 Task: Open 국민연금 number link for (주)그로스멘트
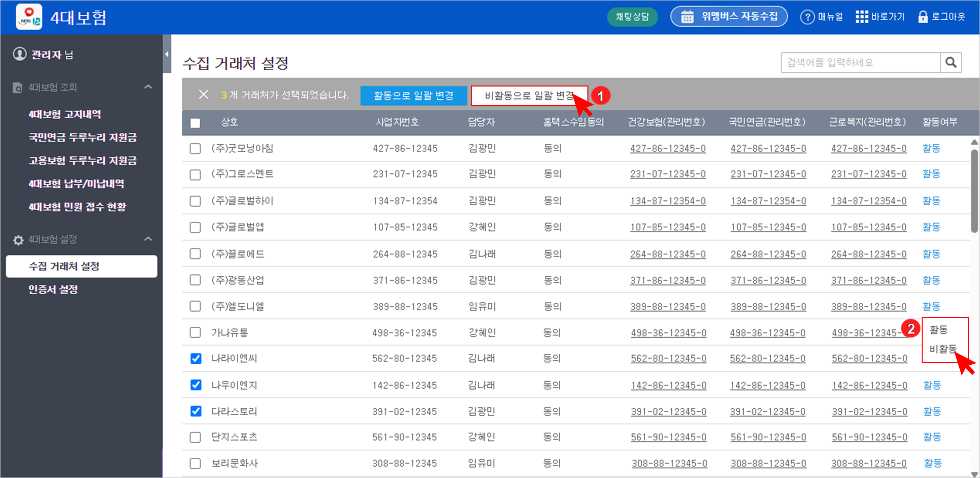(x=768, y=174)
